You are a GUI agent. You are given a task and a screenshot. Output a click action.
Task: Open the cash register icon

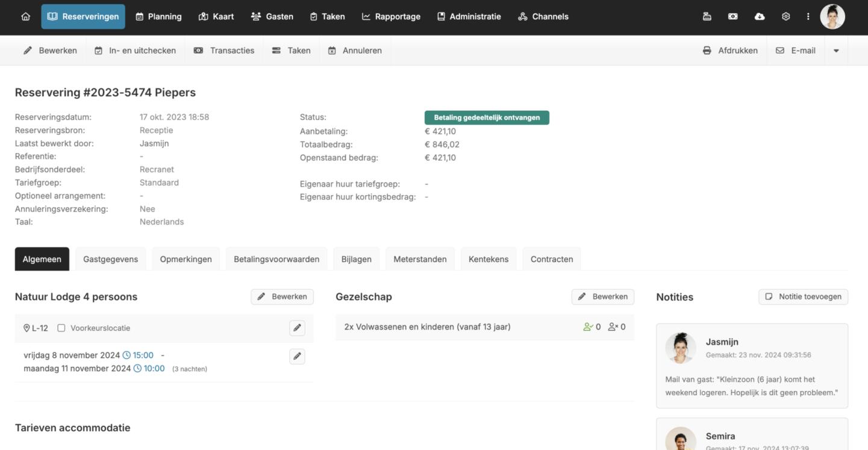click(707, 17)
